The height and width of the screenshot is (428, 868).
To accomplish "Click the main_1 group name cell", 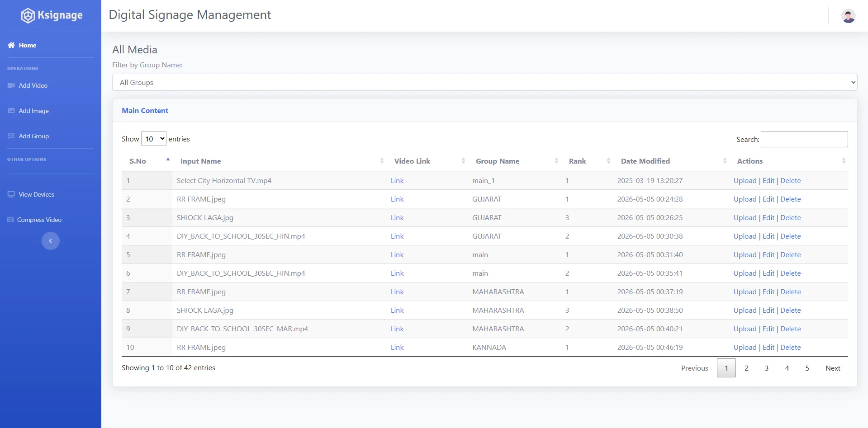I will 484,180.
